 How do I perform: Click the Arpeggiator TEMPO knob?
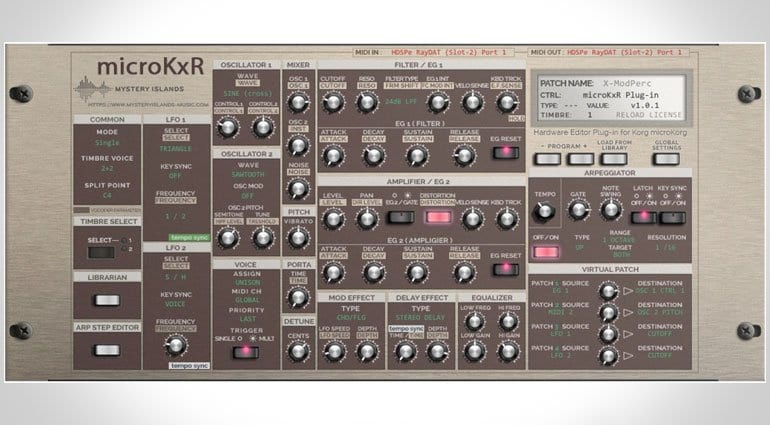[x=545, y=211]
